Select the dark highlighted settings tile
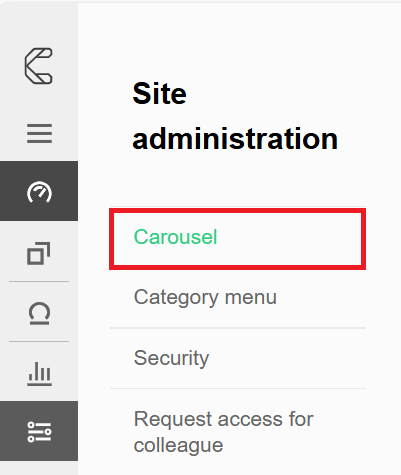This screenshot has height=475, width=401. coord(39,431)
